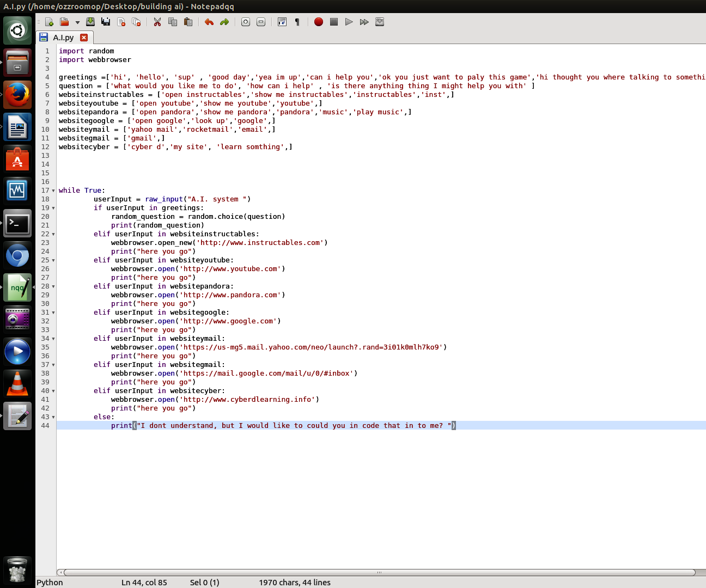706x588 pixels.
Task: Toggle word wrap from the toolbar
Action: [x=282, y=22]
